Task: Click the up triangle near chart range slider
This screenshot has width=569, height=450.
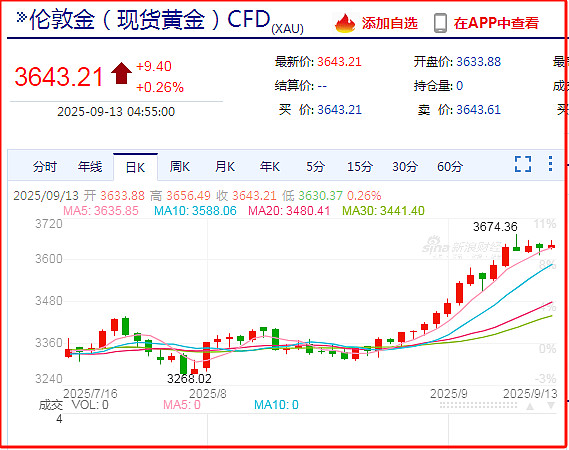Action: point(530,406)
